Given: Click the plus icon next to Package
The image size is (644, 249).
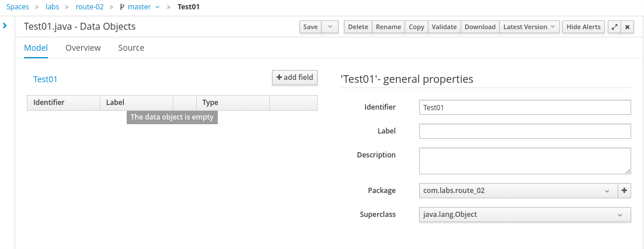Looking at the screenshot, I should pos(624,191).
